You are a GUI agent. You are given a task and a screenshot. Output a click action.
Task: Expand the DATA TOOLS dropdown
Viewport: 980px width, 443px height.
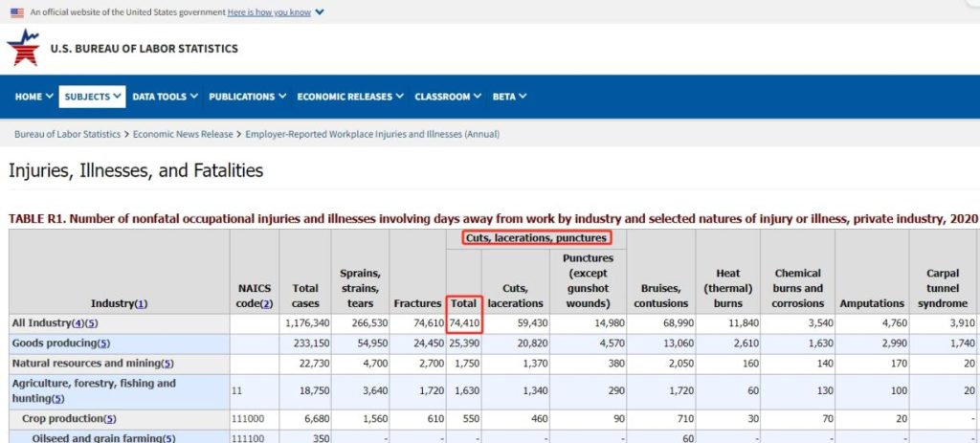coord(165,97)
